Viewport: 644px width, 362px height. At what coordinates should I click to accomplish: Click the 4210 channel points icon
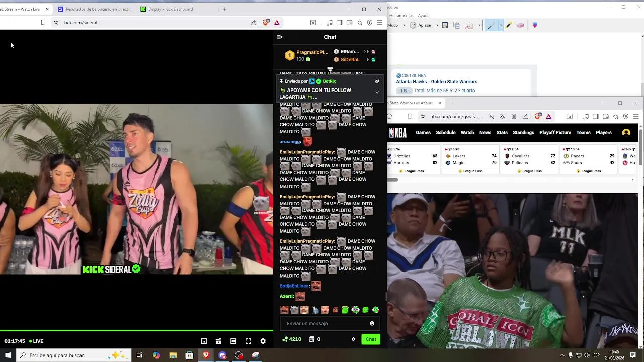pyautogui.click(x=285, y=339)
